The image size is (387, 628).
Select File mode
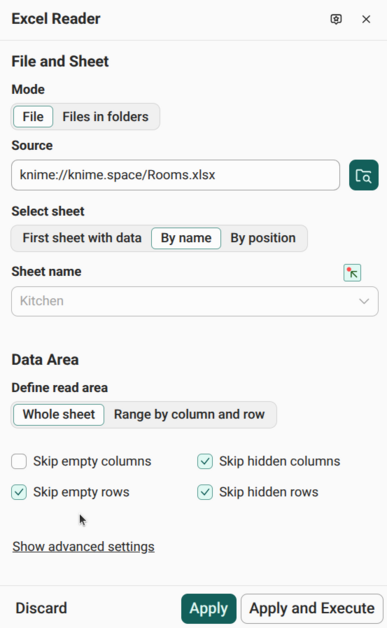[x=33, y=117]
